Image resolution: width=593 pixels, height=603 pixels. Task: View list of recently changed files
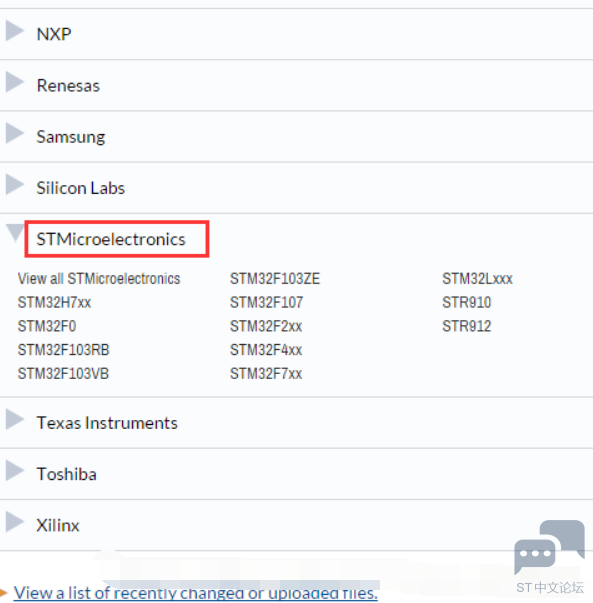[x=196, y=593]
